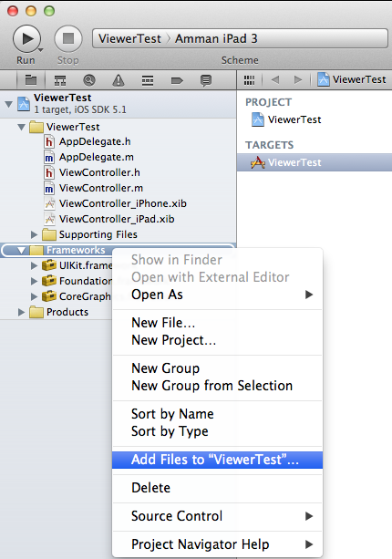Image resolution: width=392 pixels, height=559 pixels.
Task: Open the Debug navigator icon
Action: (148, 80)
